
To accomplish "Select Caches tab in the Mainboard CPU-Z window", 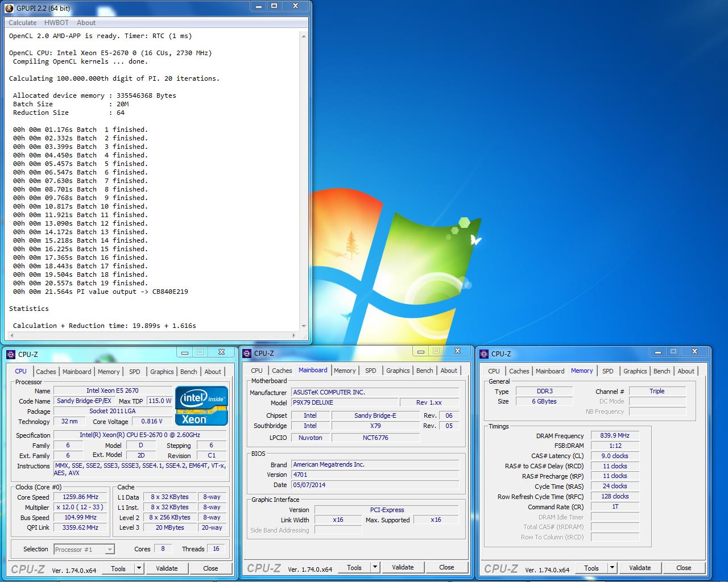I will point(282,371).
